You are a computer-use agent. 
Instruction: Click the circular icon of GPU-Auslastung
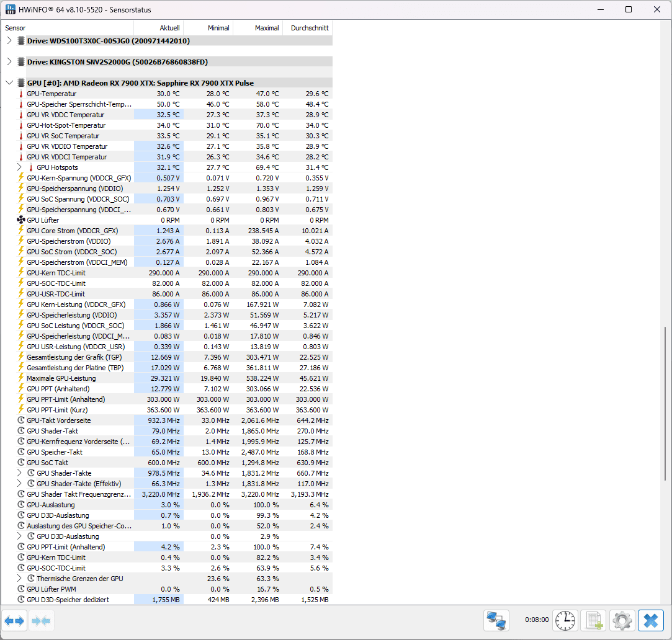[21, 505]
